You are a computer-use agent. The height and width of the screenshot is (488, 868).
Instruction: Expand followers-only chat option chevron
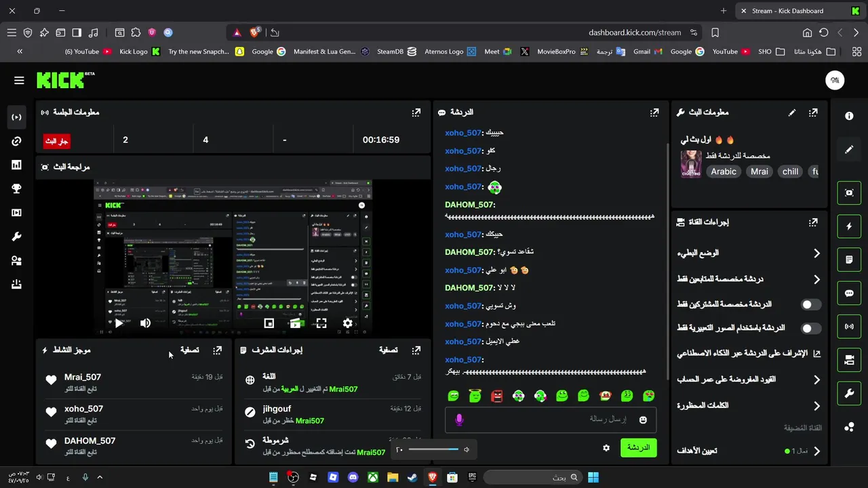point(816,279)
